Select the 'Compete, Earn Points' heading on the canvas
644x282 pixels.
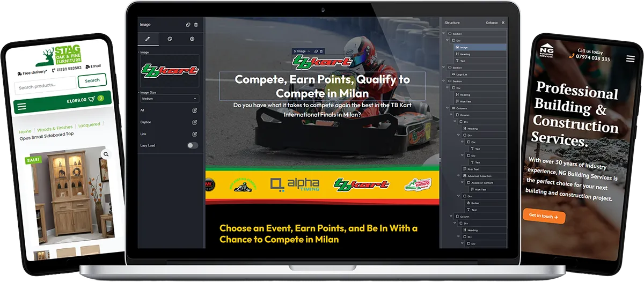coord(322,86)
